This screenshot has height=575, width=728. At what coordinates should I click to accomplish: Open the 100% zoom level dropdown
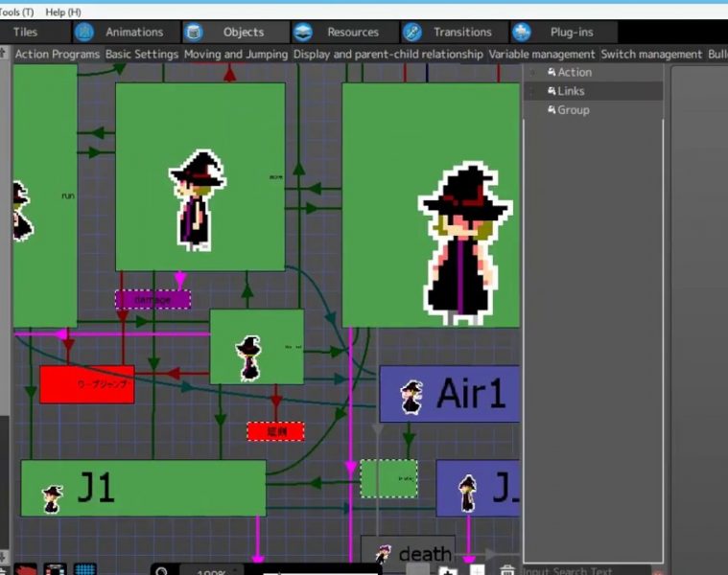click(213, 571)
